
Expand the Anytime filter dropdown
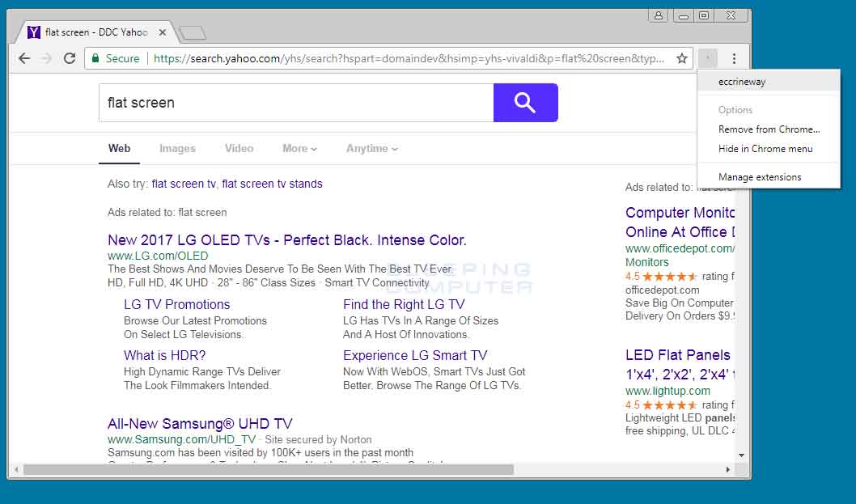pyautogui.click(x=372, y=149)
